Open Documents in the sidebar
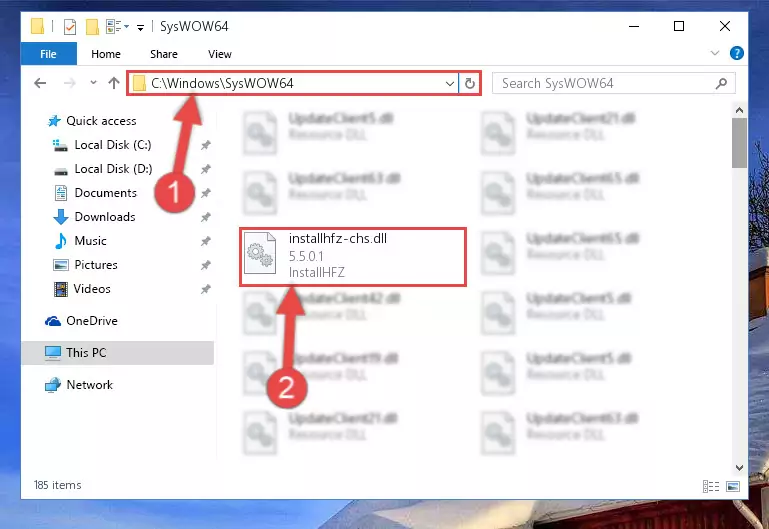 pos(105,193)
